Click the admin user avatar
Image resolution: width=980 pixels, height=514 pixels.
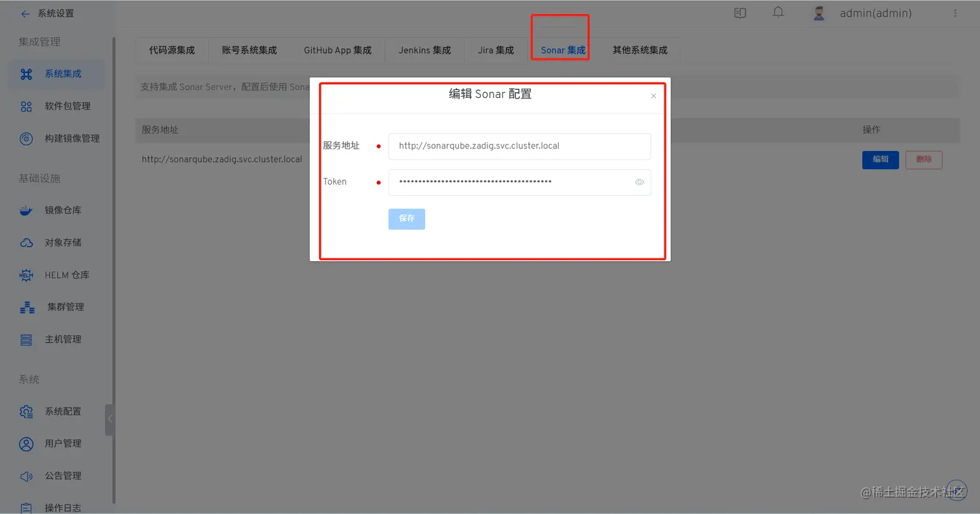coord(819,13)
